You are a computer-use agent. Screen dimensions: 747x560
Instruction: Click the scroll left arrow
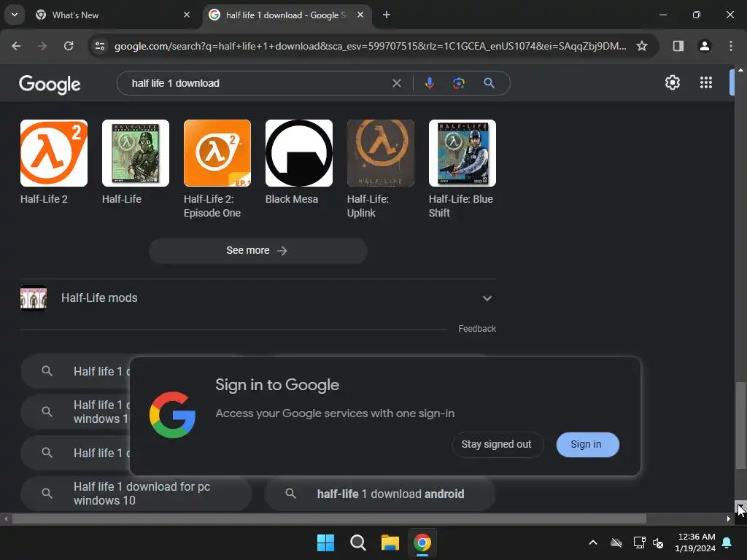point(6,518)
